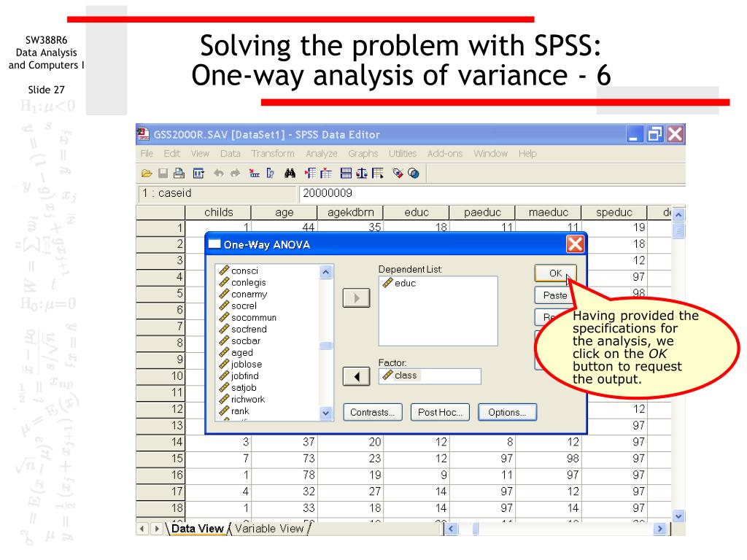
Task: Open the Graphs menu
Action: (x=363, y=153)
